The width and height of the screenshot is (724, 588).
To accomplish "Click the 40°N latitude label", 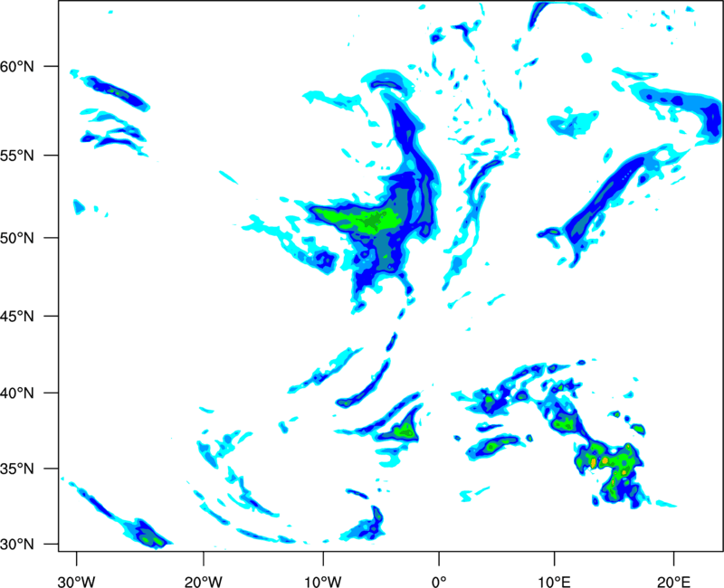I will click(17, 394).
